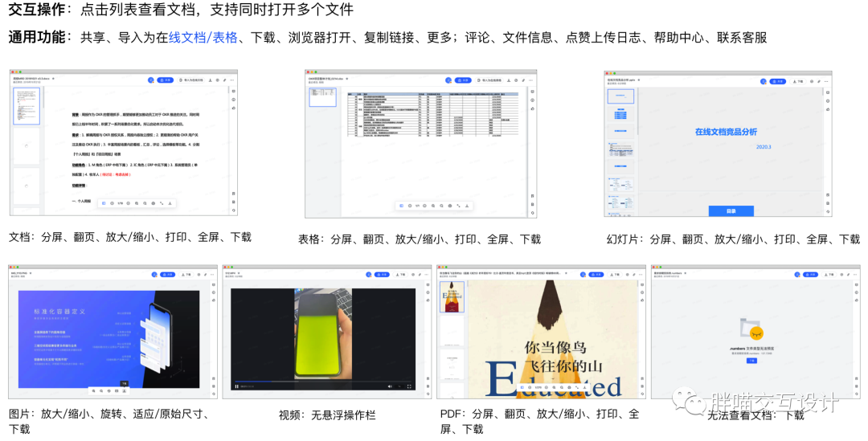Toggle split-screen view in the PDF toolbar

point(522,387)
